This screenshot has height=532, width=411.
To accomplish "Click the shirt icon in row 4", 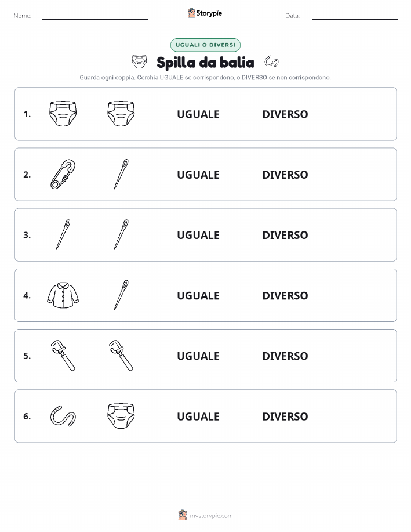I will (x=63, y=295).
